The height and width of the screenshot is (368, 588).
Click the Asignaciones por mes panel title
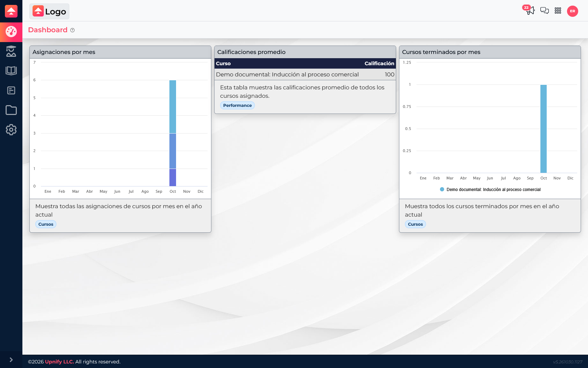(64, 52)
